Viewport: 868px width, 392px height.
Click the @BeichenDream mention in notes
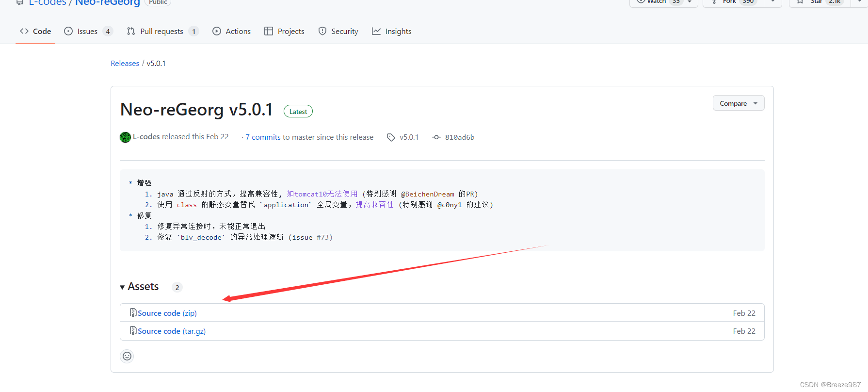click(x=427, y=194)
